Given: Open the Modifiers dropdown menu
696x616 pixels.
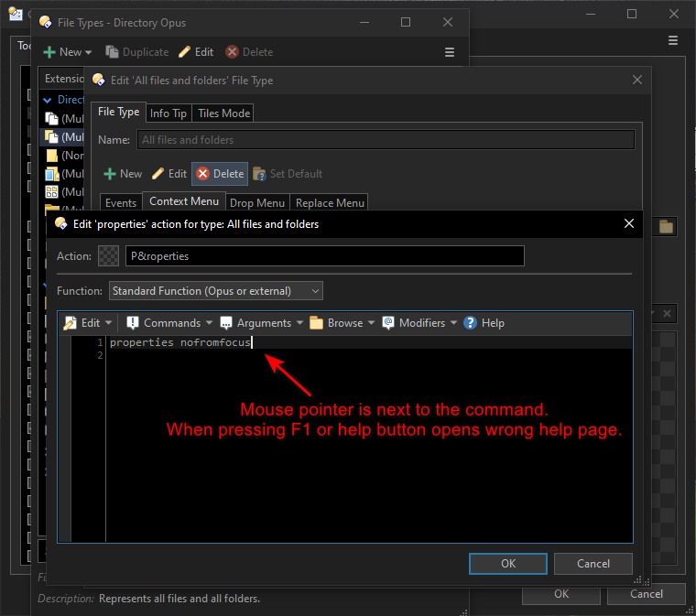Looking at the screenshot, I should pos(419,323).
